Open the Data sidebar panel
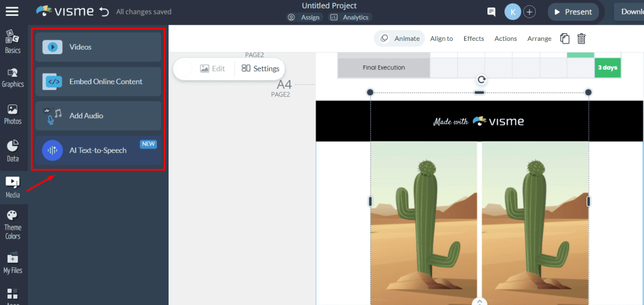 tap(13, 152)
